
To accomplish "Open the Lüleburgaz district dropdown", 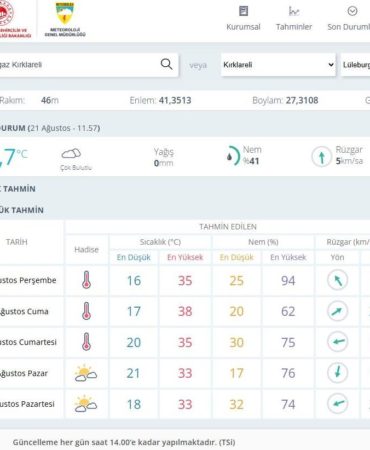I will 355,65.
